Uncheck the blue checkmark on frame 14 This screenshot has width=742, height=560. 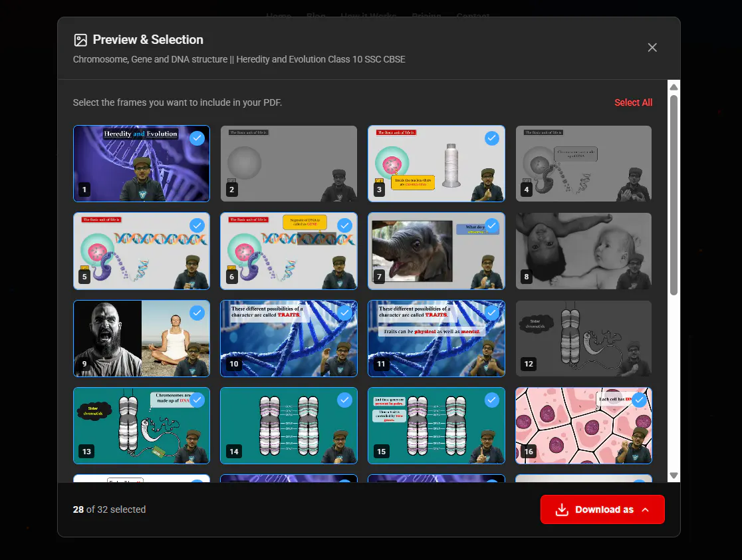tap(344, 400)
